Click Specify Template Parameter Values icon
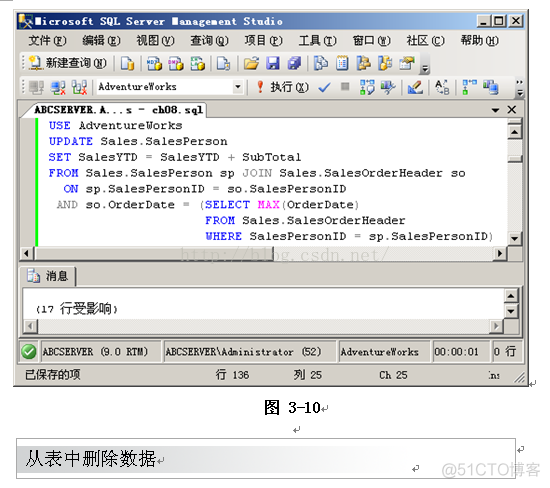The height and width of the screenshot is (488, 550). pyautogui.click(x=442, y=87)
